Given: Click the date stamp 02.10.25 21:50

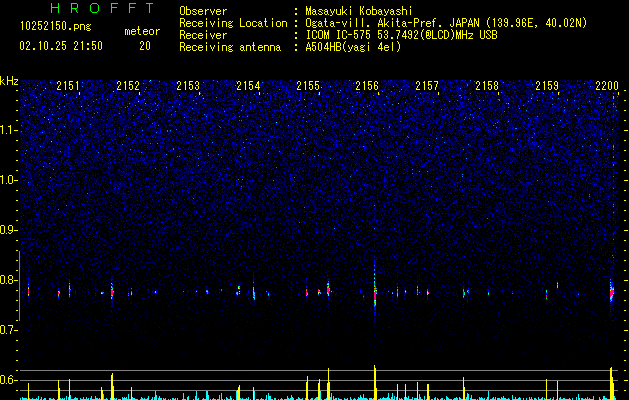Looking at the screenshot, I should click(61, 46).
